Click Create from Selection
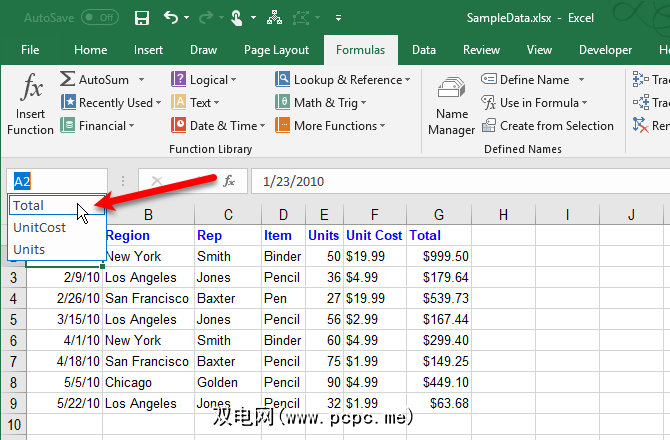 (548, 126)
